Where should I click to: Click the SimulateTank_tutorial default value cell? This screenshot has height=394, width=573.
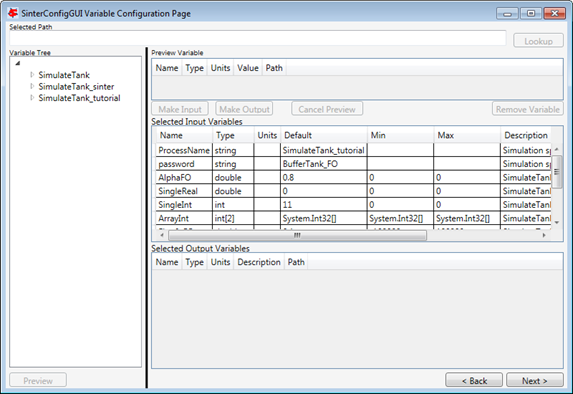pos(324,150)
